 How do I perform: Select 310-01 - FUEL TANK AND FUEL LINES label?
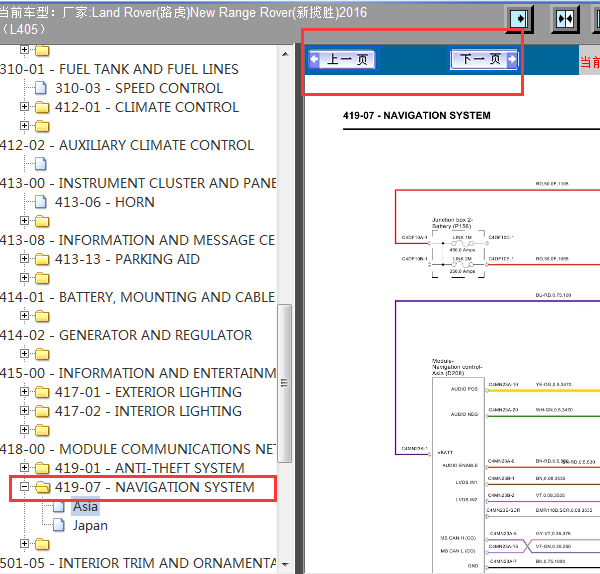pyautogui.click(x=119, y=69)
